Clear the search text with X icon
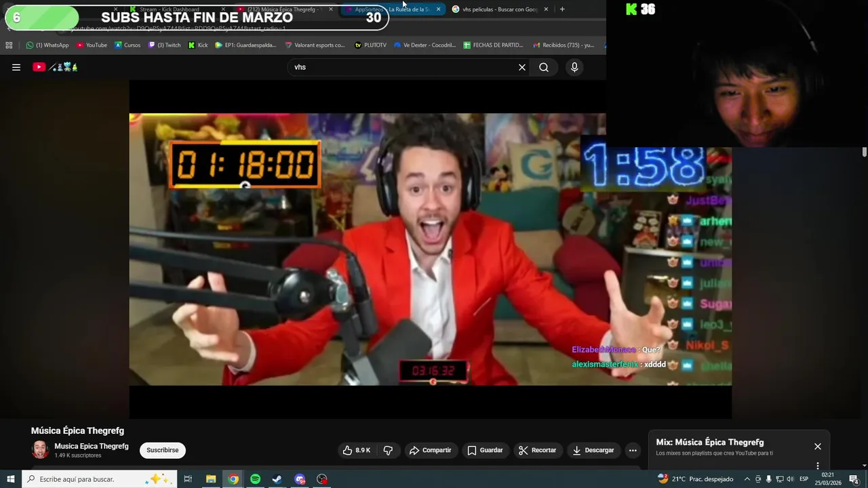This screenshot has height=488, width=868. tap(522, 67)
